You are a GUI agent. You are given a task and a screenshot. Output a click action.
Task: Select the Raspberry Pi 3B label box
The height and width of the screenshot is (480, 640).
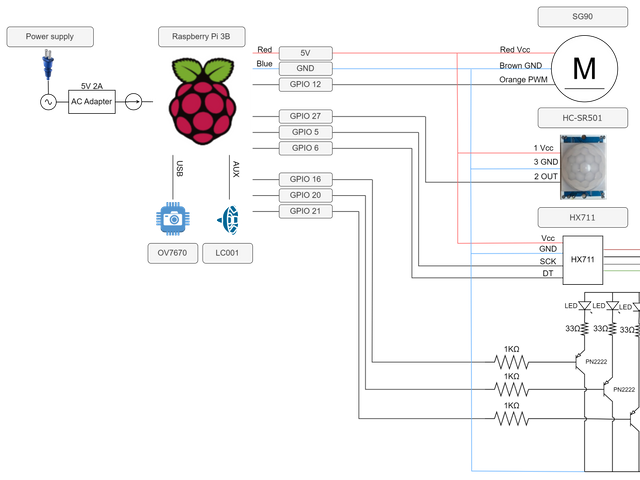[202, 37]
